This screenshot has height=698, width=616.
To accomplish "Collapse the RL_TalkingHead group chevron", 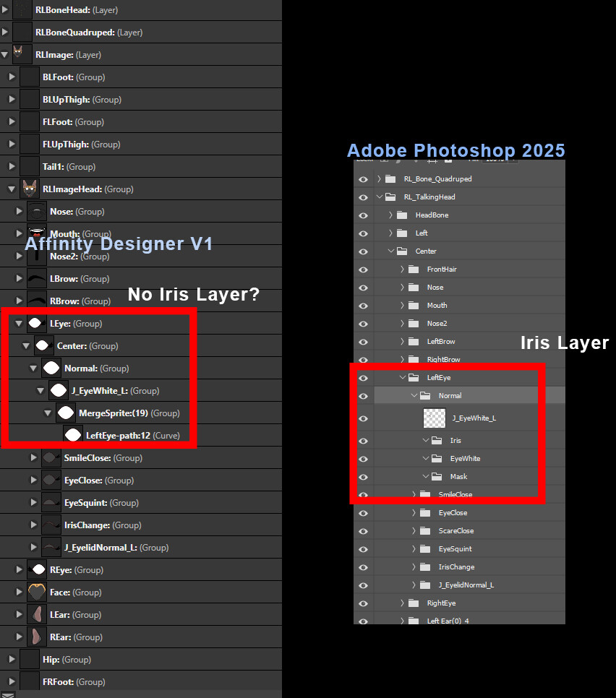I will (x=380, y=197).
